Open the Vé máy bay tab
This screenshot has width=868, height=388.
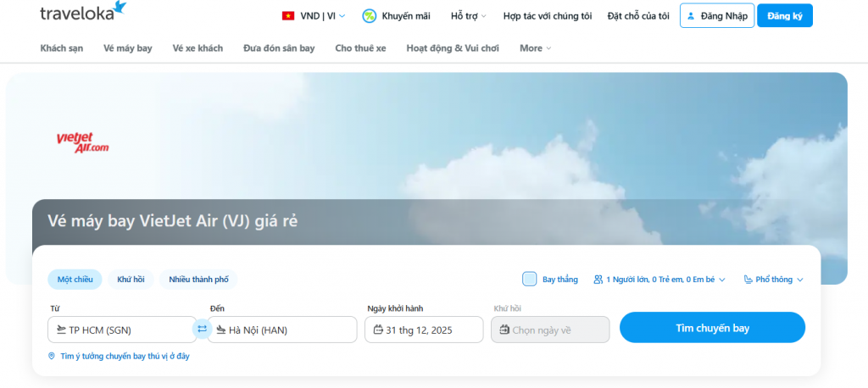(x=128, y=48)
